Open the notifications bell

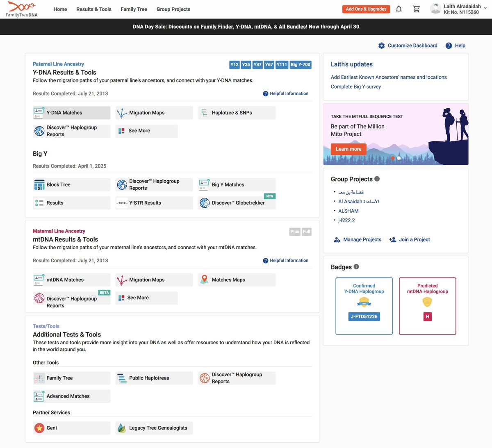tap(399, 9)
